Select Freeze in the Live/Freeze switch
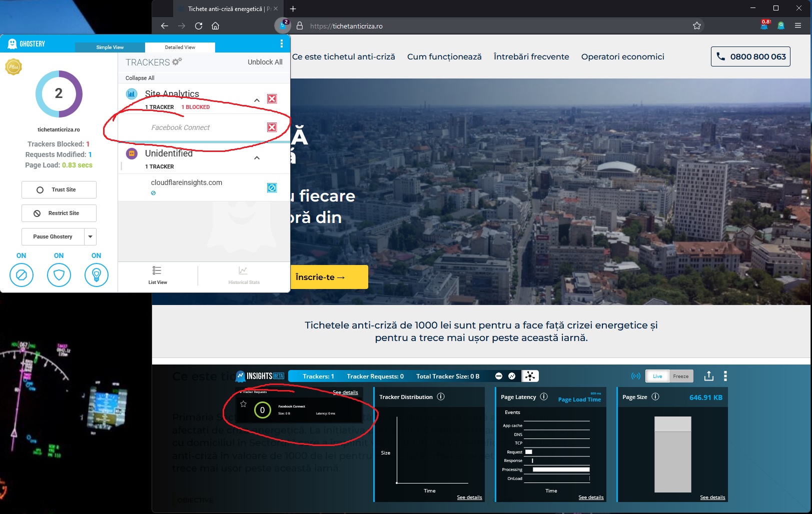 click(680, 376)
